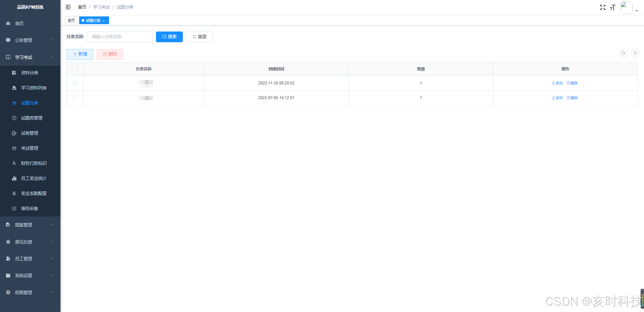Viewport: 644px width, 312px height.
Task: Open 考试管理 in the sidebar
Action: click(x=30, y=148)
